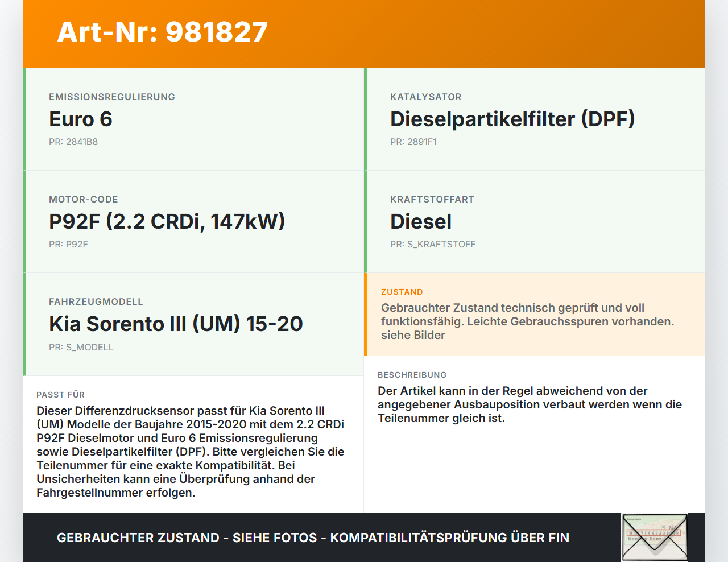
Task: Toggle the orange bar beside Zustand
Action: click(366, 314)
